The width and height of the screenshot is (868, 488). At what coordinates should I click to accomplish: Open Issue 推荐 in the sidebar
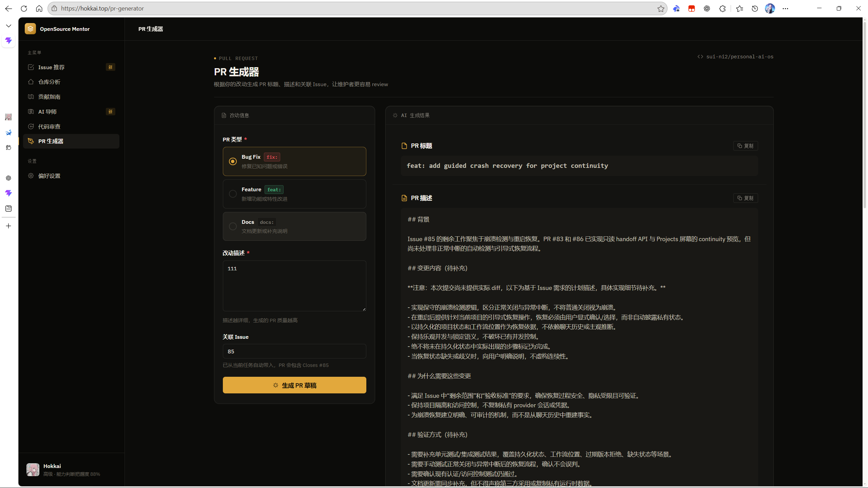[71, 67]
